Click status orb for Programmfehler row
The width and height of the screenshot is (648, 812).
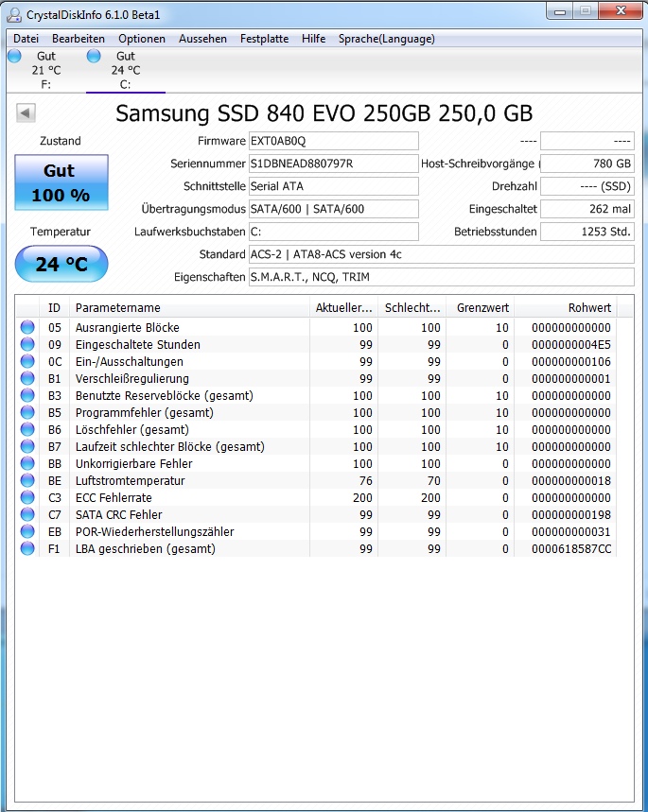coord(27,413)
